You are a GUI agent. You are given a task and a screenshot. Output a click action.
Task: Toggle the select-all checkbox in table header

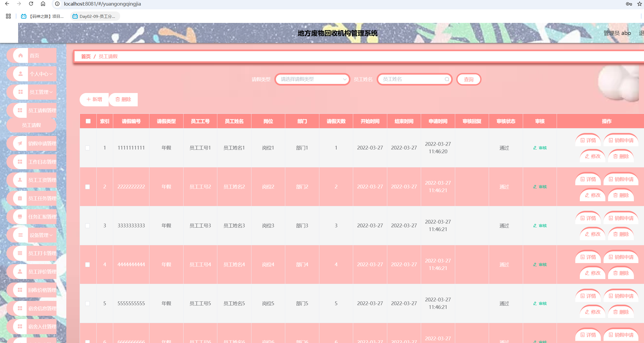(x=88, y=121)
